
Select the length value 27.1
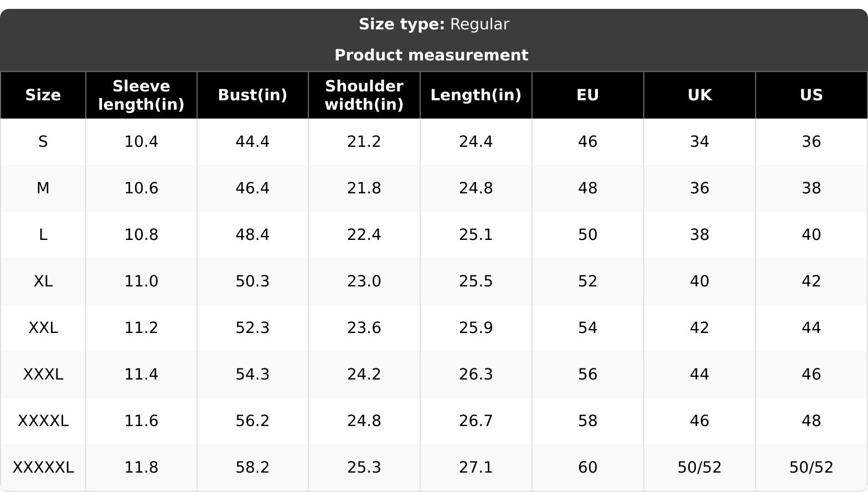(476, 468)
